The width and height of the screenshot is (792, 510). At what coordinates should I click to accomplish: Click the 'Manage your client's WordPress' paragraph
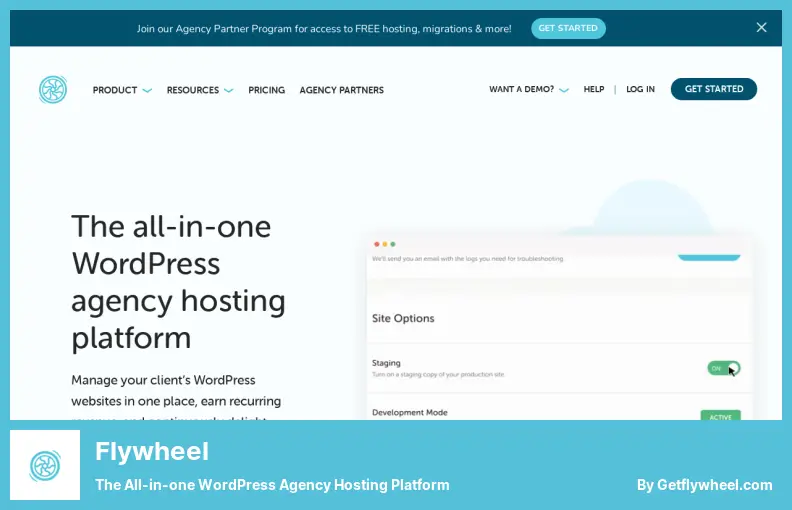176,397
